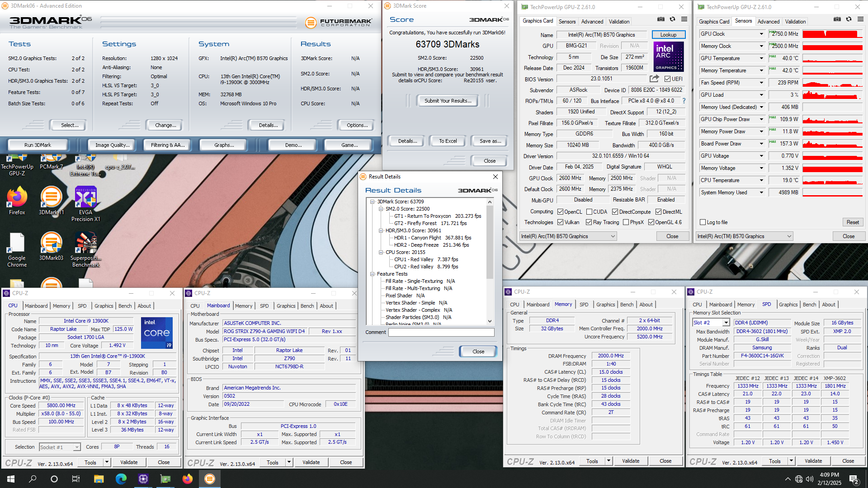
Task: Open hamburger menu in GPU-Z Sensors window
Action: tap(861, 19)
